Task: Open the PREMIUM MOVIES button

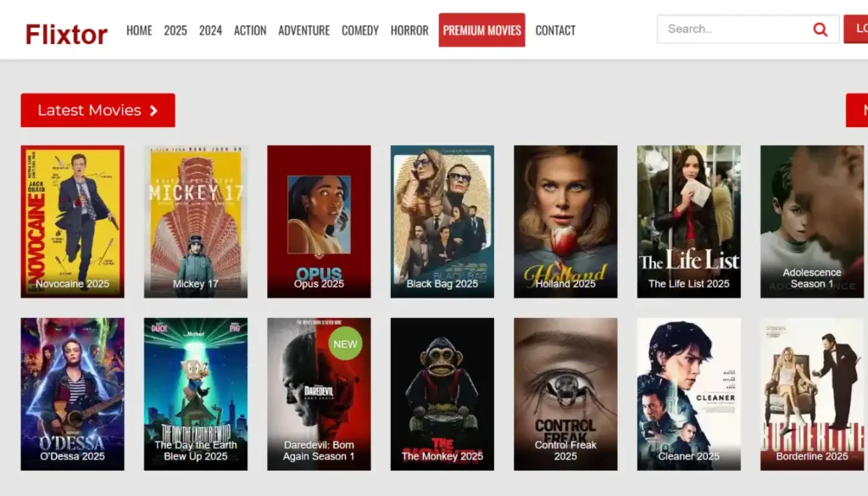Action: pos(481,30)
